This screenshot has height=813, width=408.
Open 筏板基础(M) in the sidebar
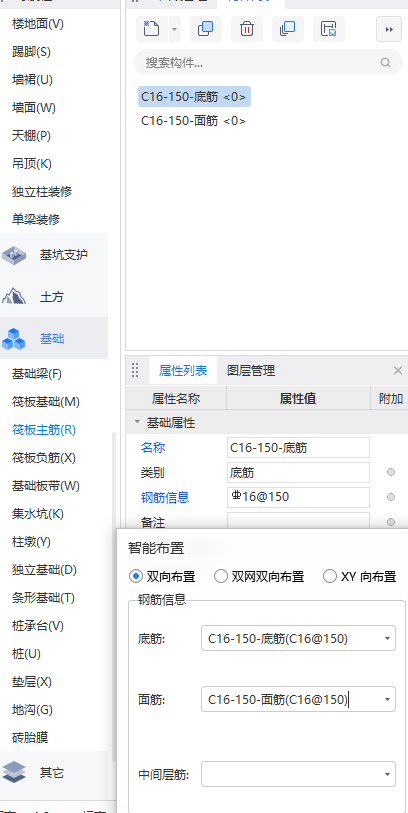[x=46, y=402]
